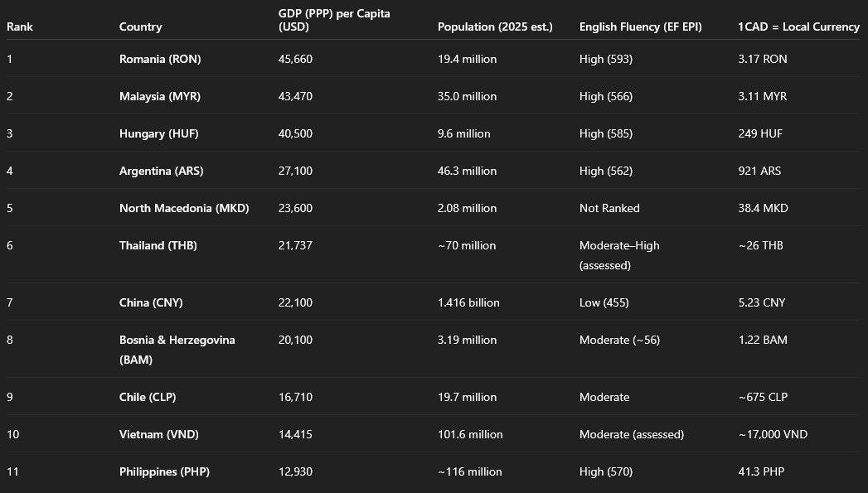Click the population 19.7 million

coord(467,397)
